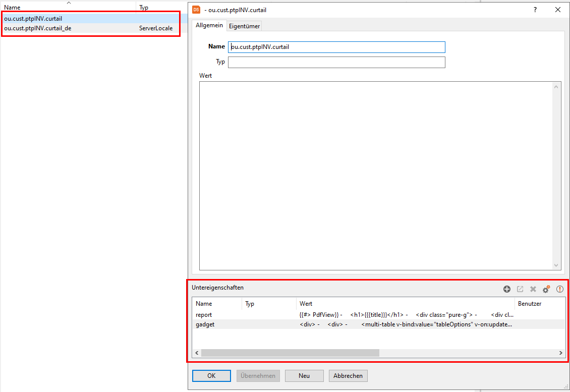Click the Wert area scroll up arrow
570x392 pixels.
[556, 87]
